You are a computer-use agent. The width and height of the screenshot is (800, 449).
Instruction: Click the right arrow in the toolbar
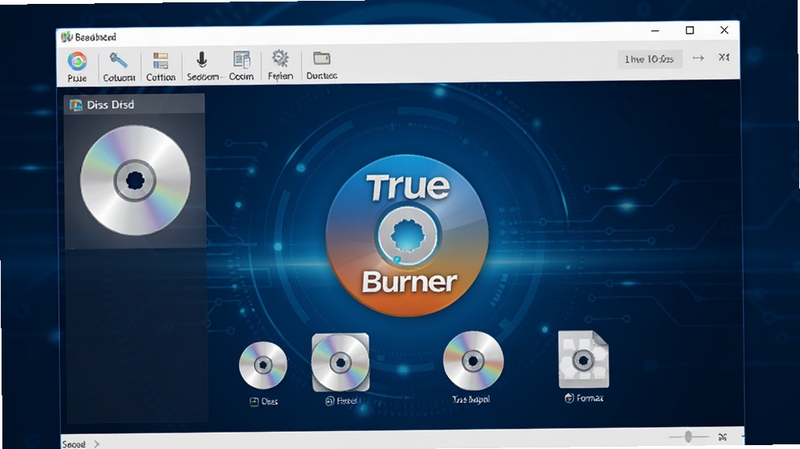[698, 58]
